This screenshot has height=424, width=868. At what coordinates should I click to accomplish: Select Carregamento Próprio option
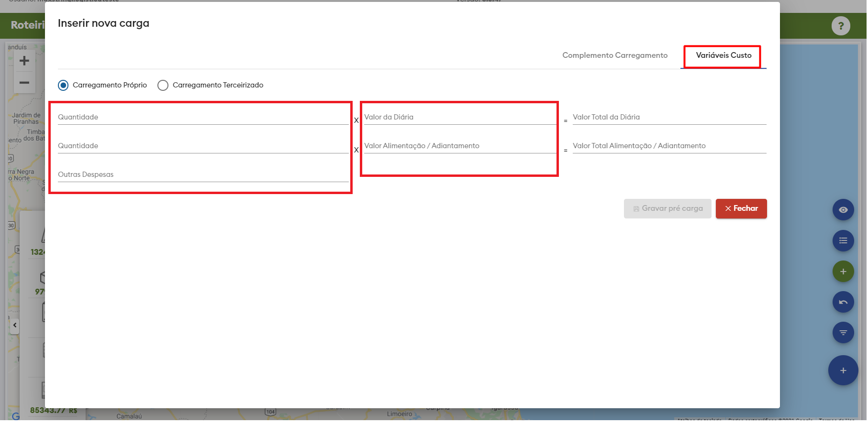point(102,85)
